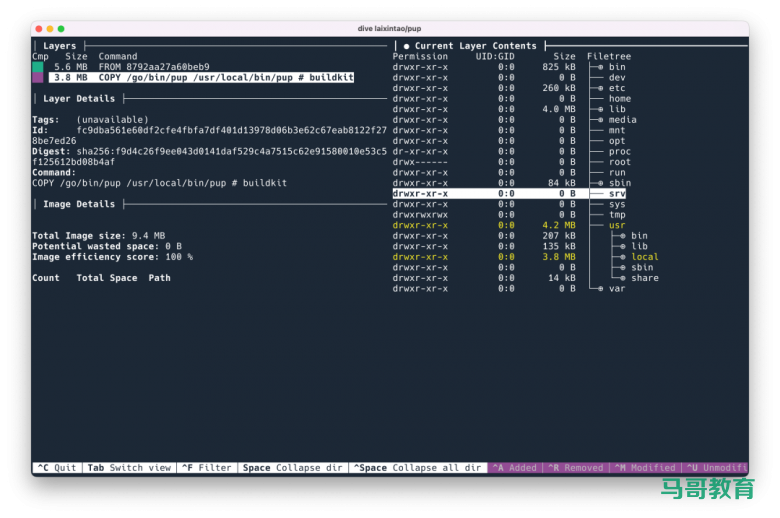Select the 5.6 MB FROM layer row
Screen dimensions: 780x518
(x=132, y=67)
